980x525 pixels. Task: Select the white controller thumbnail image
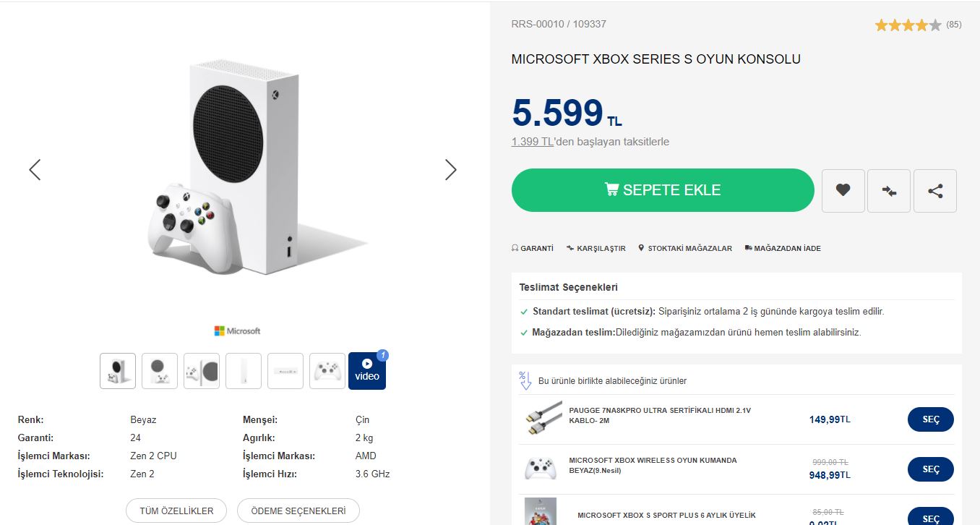327,370
